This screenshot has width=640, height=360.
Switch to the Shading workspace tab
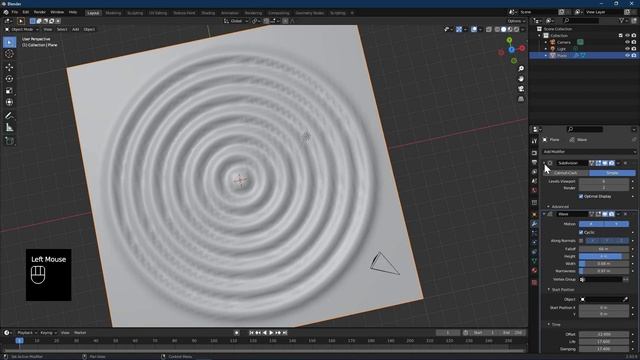(208, 13)
